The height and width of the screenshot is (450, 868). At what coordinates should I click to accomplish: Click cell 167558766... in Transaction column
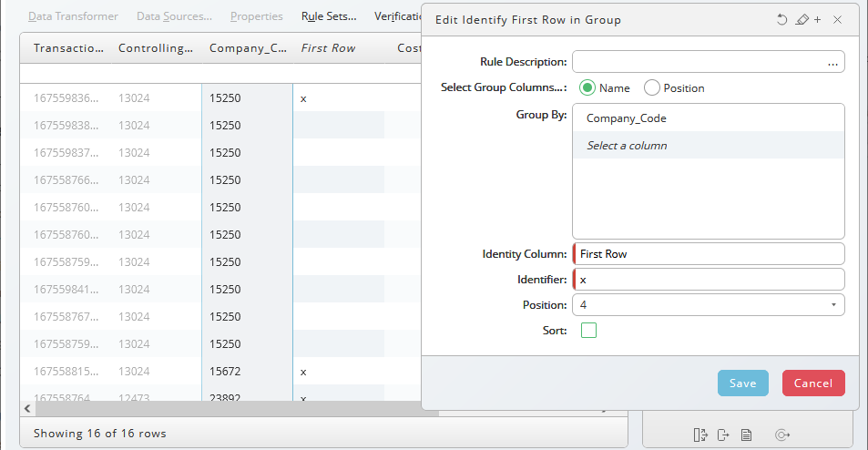(x=66, y=179)
